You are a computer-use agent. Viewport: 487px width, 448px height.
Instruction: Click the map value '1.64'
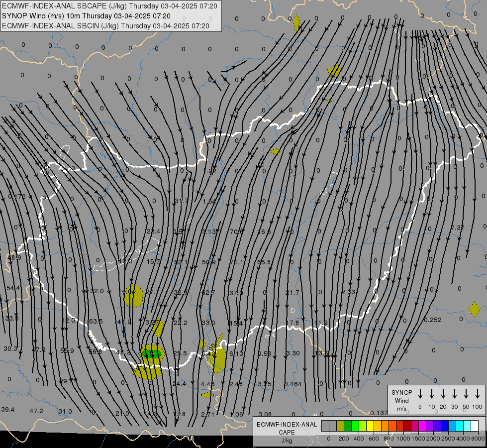coord(209,202)
